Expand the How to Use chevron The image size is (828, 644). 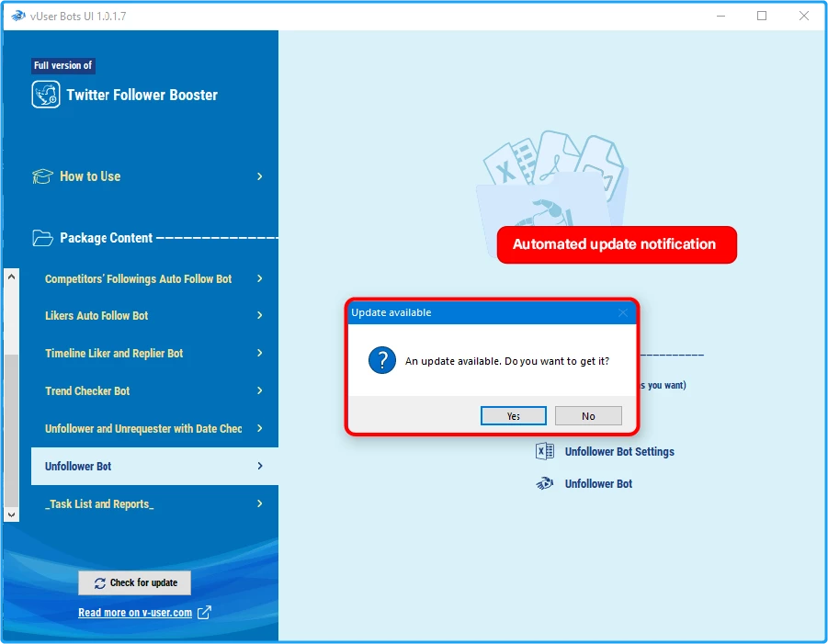click(x=260, y=176)
